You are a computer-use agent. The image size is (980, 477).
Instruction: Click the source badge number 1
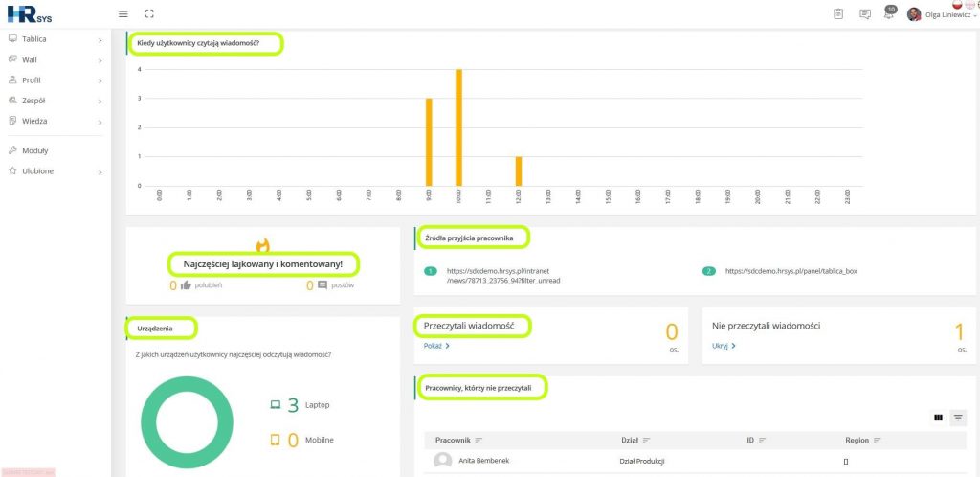tap(432, 271)
